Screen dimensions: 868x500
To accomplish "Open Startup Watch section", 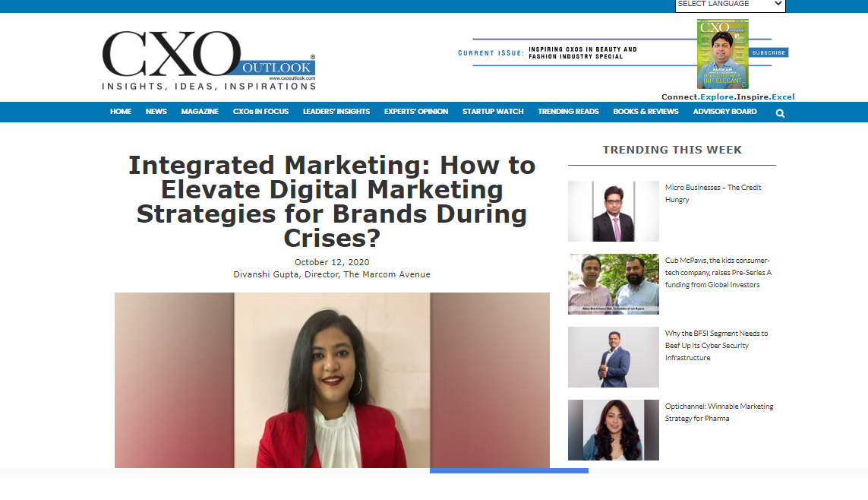I will coord(493,112).
